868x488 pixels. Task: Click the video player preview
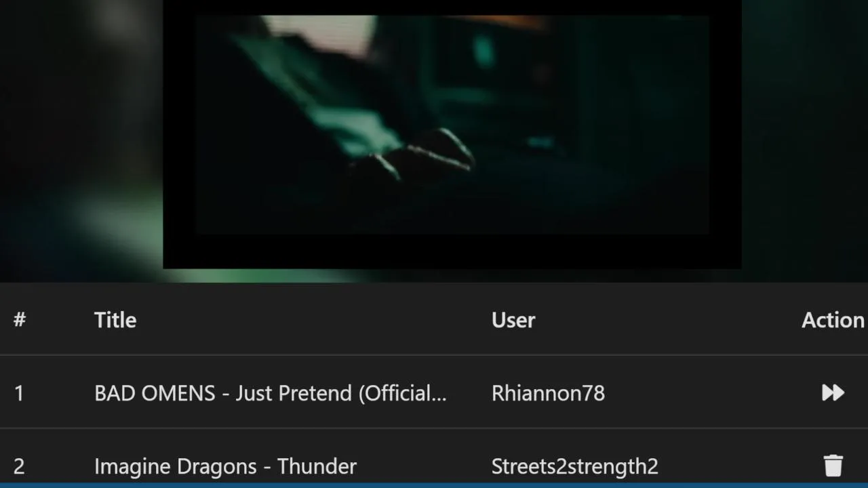pyautogui.click(x=452, y=134)
